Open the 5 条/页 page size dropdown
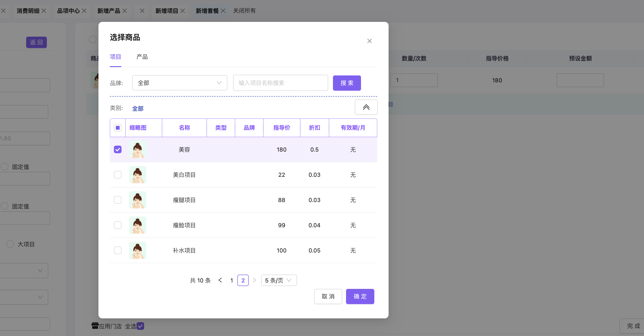This screenshot has height=336, width=644. (x=278, y=280)
